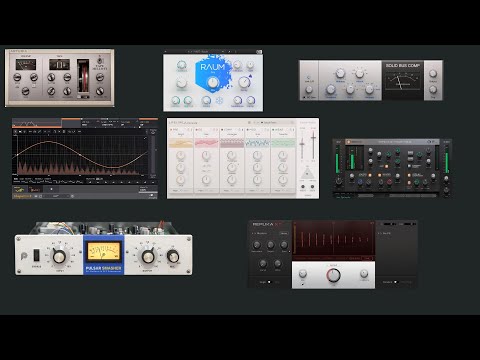480x360 pixels.
Task: Click the left VU meter in the tape plugin
Action: point(26,65)
